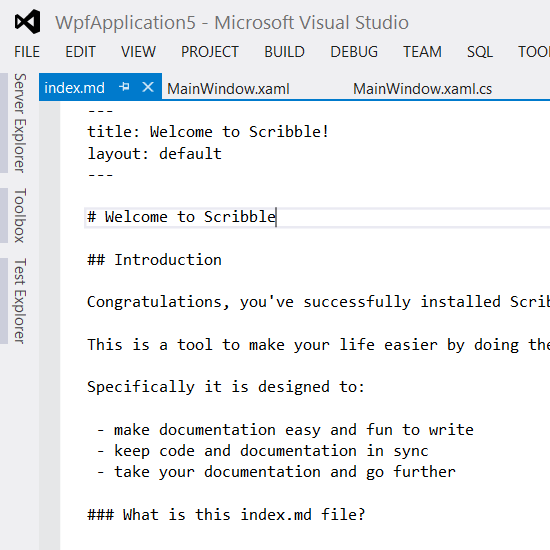
Task: Switch to the MainWindow.xaml.cs tab
Action: [422, 89]
